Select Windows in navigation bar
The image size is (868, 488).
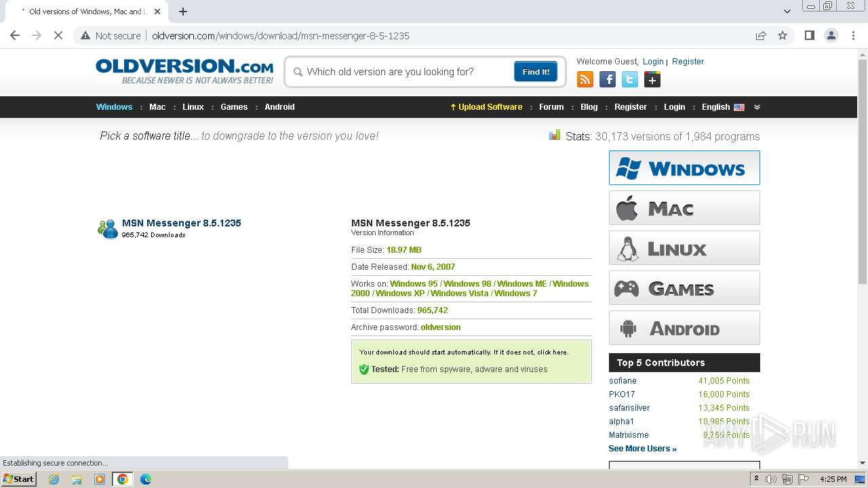tap(114, 107)
